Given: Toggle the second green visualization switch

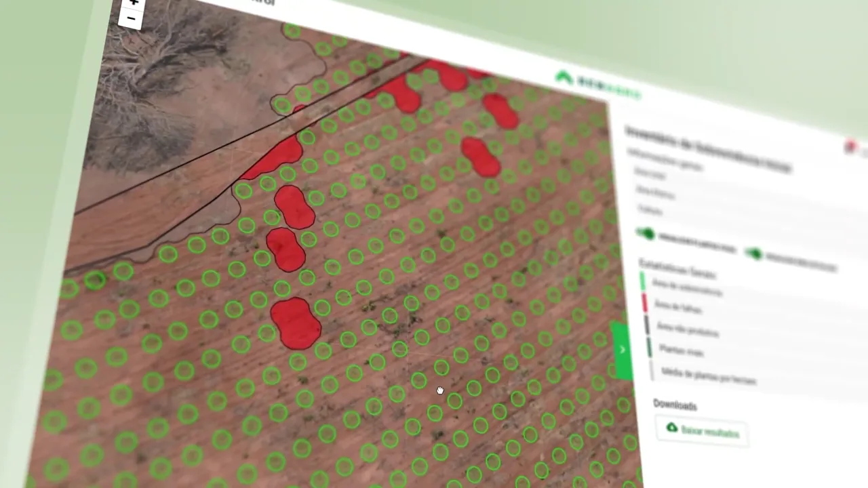Looking at the screenshot, I should click(754, 254).
